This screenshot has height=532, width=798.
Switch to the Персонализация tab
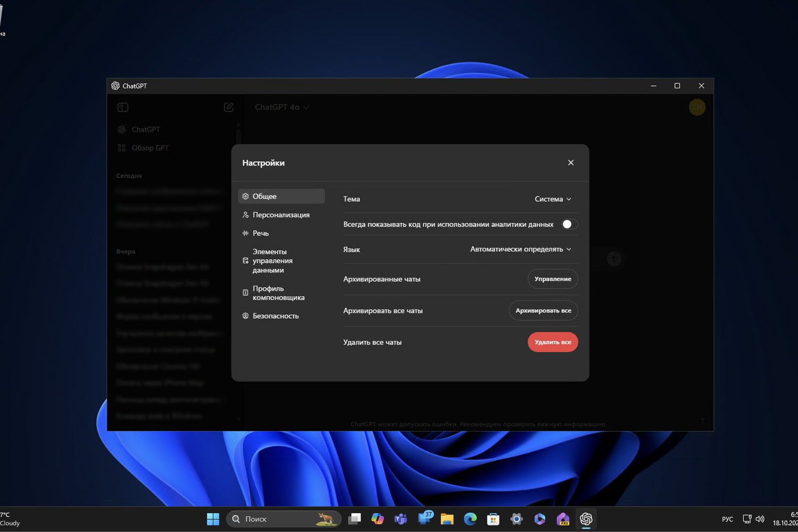point(281,215)
